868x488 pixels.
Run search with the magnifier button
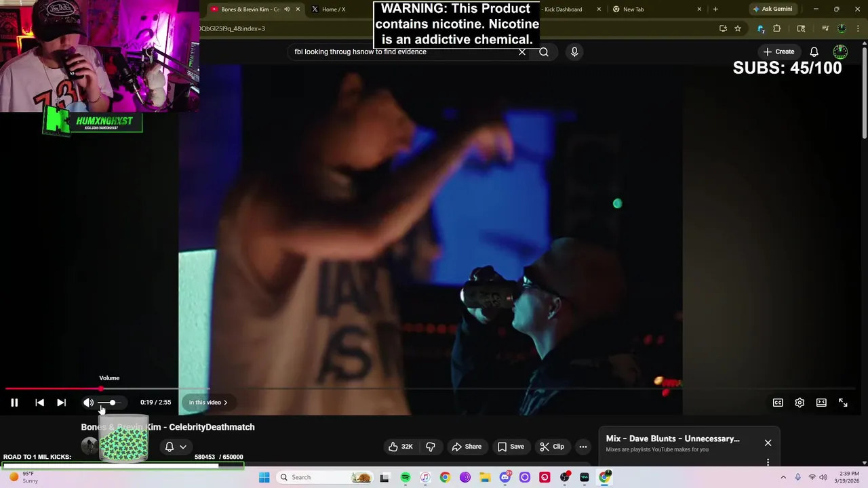click(x=544, y=52)
